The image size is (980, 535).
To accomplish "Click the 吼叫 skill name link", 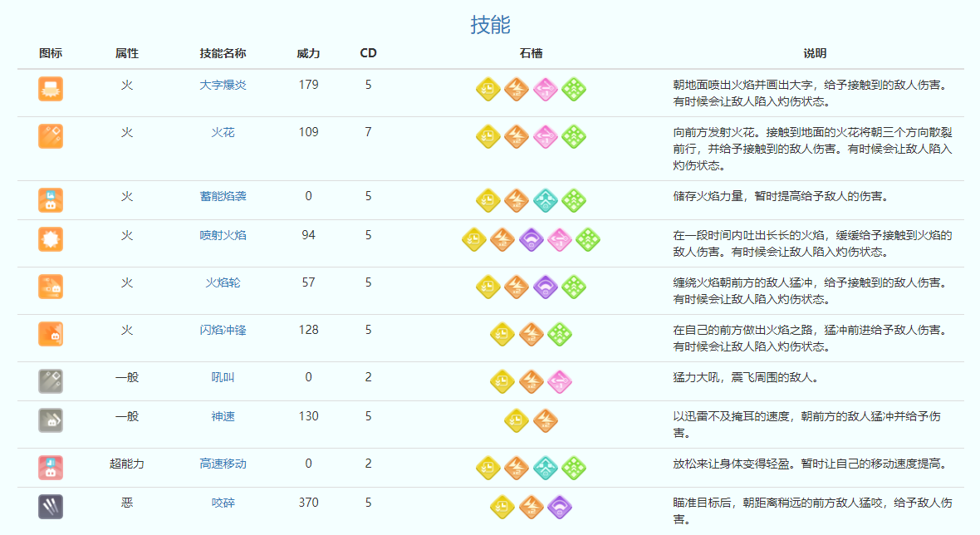I will point(223,377).
